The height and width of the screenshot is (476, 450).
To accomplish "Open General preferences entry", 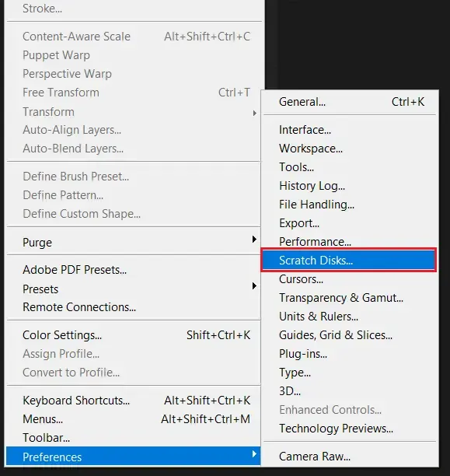I will coord(350,102).
